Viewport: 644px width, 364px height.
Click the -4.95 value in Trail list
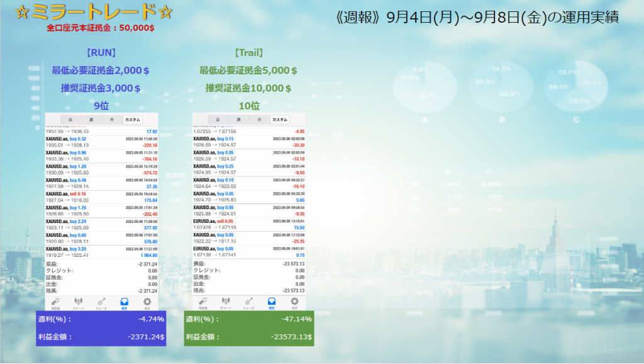click(299, 132)
